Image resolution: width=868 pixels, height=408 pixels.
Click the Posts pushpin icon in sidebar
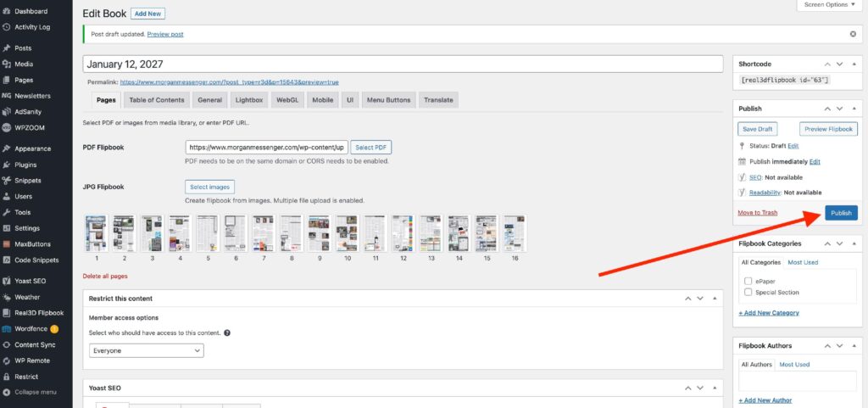[x=7, y=48]
